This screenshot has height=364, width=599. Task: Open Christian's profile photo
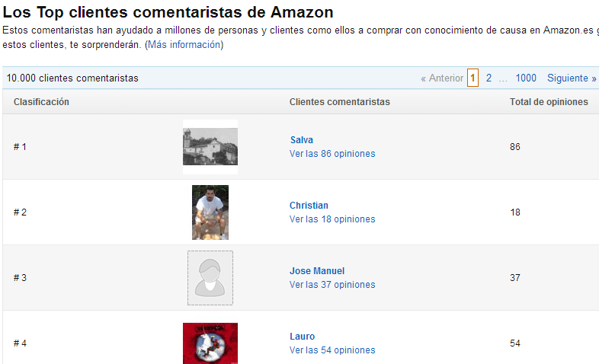210,212
